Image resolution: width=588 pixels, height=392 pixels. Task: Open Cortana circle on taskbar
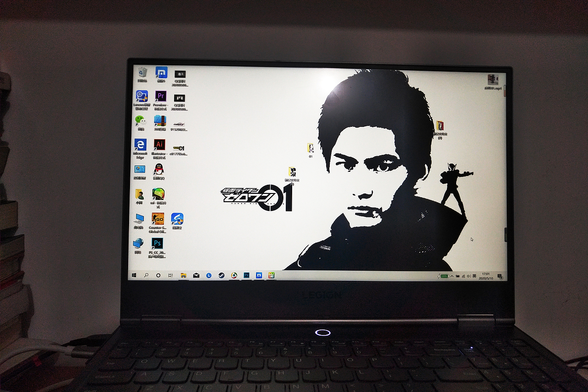click(158, 275)
